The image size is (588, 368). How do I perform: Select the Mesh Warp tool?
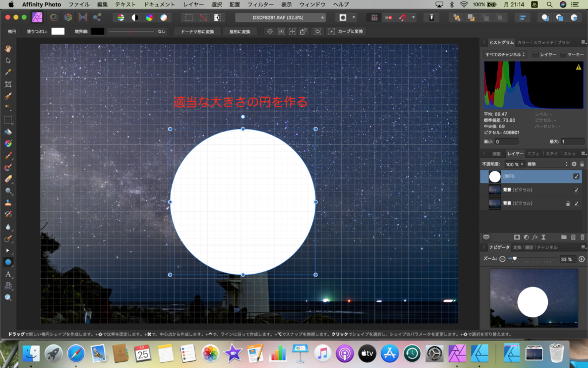8,286
